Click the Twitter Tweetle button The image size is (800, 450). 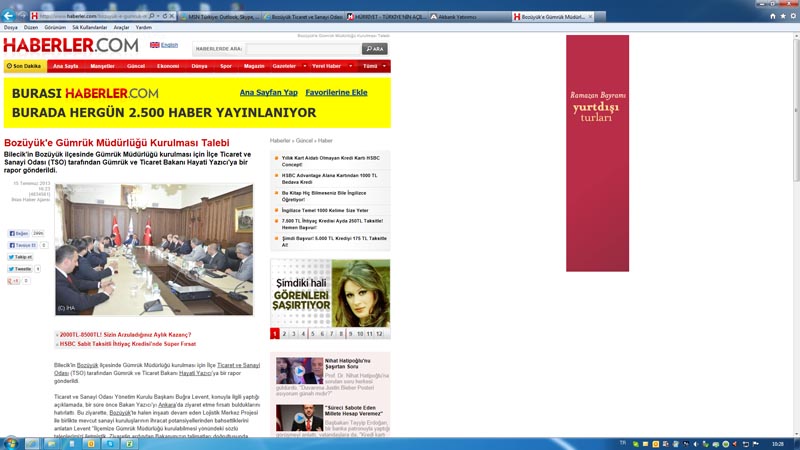[20, 269]
